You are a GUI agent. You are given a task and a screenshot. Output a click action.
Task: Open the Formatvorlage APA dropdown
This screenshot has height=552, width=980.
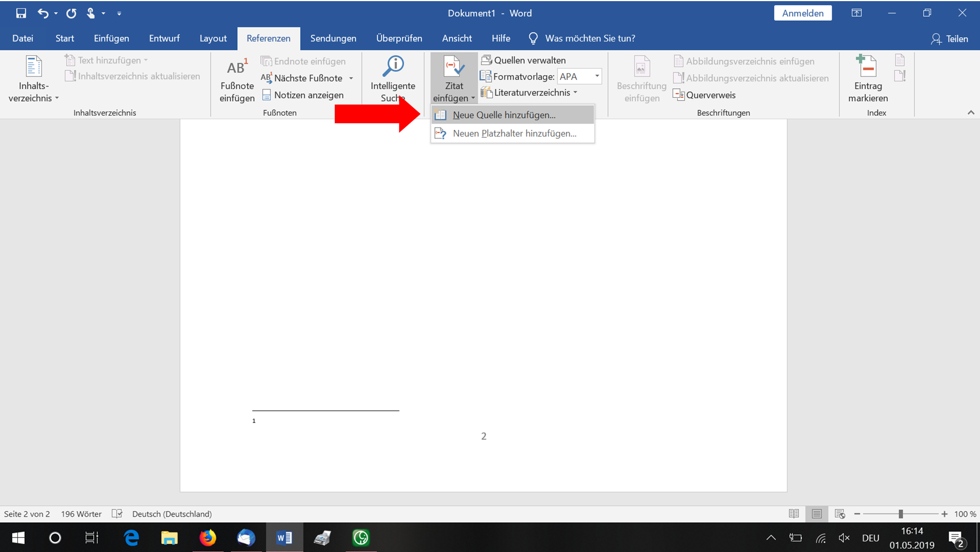click(x=596, y=76)
